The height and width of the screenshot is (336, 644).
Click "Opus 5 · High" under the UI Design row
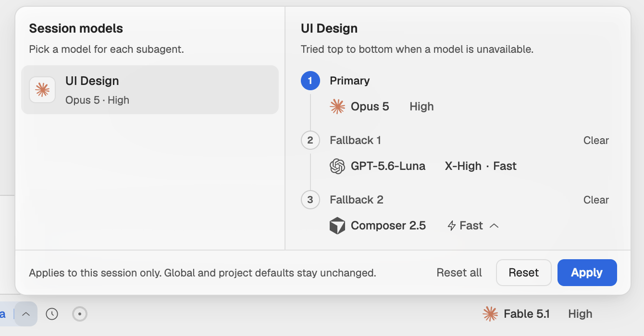pos(97,100)
